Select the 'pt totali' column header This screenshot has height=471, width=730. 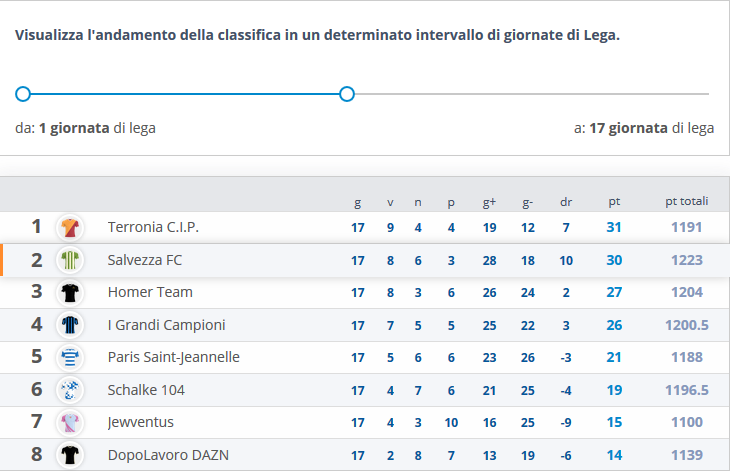point(687,201)
